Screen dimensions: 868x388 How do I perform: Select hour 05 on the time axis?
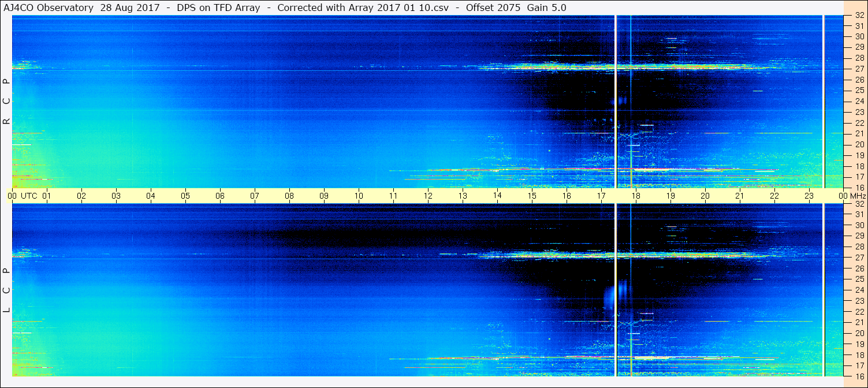185,196
